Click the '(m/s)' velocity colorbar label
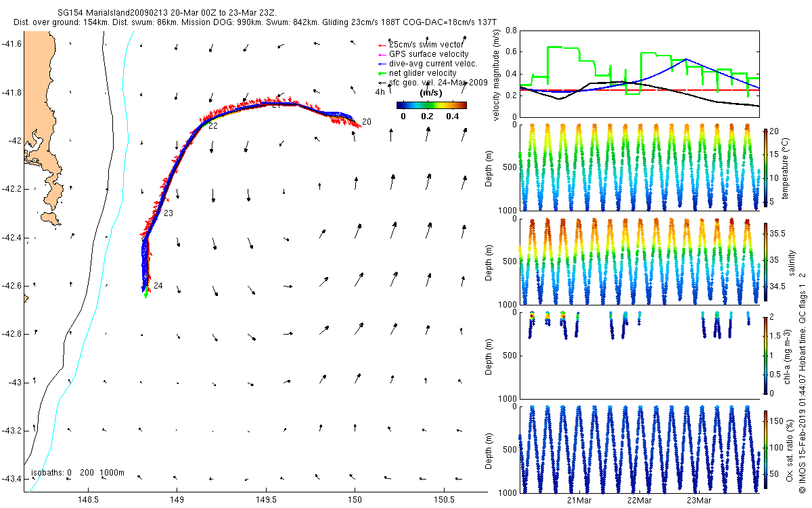The image size is (812, 508). click(431, 93)
